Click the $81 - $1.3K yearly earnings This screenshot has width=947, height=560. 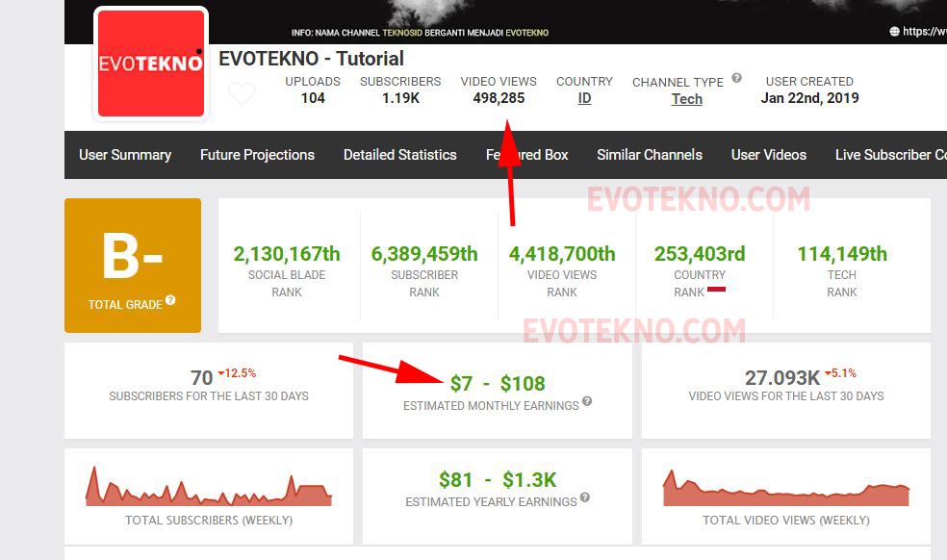tap(498, 480)
